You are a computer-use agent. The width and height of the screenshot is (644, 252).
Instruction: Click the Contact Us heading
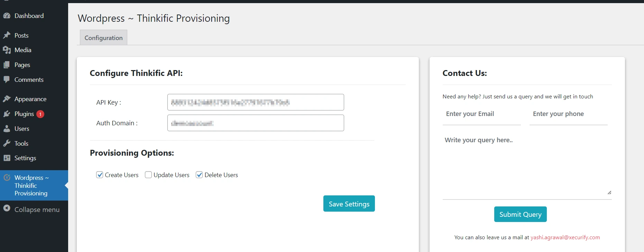[x=465, y=73]
